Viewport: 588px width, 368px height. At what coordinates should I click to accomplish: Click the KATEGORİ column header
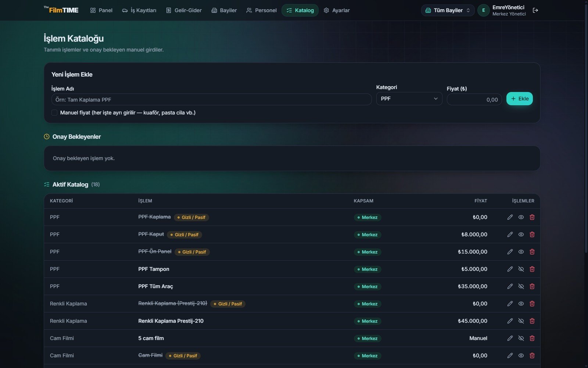click(x=61, y=201)
